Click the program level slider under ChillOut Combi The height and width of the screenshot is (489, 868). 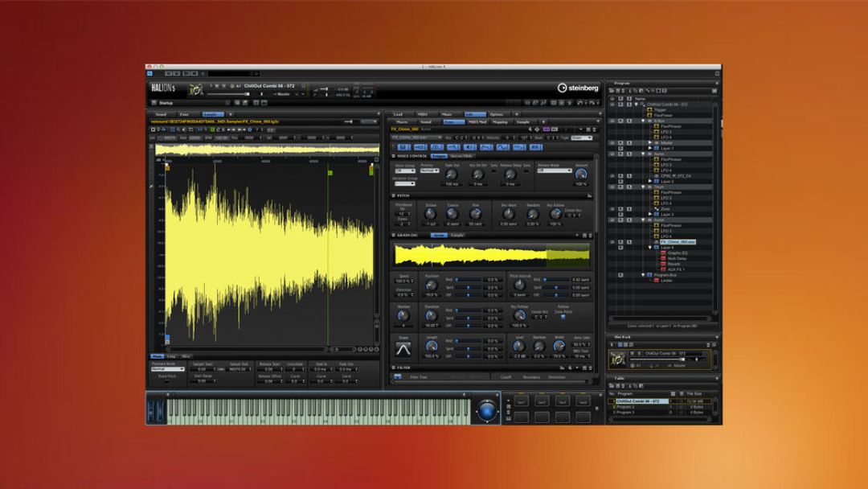coord(228,94)
